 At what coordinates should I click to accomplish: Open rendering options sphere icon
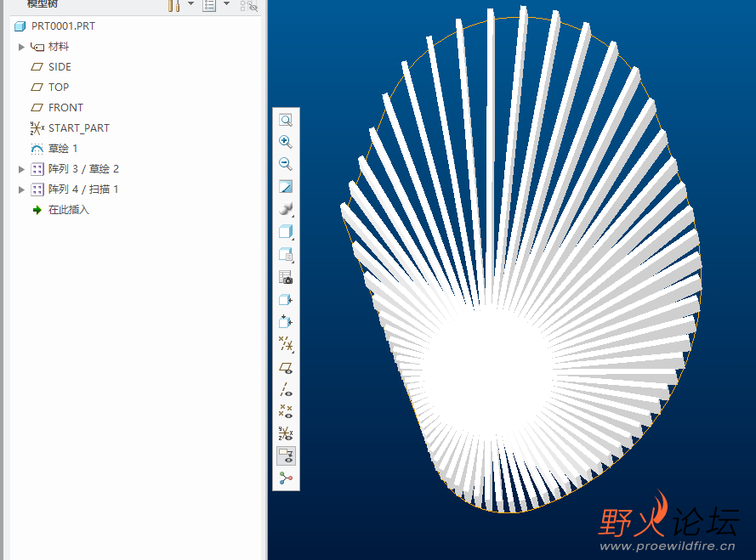coord(286,209)
